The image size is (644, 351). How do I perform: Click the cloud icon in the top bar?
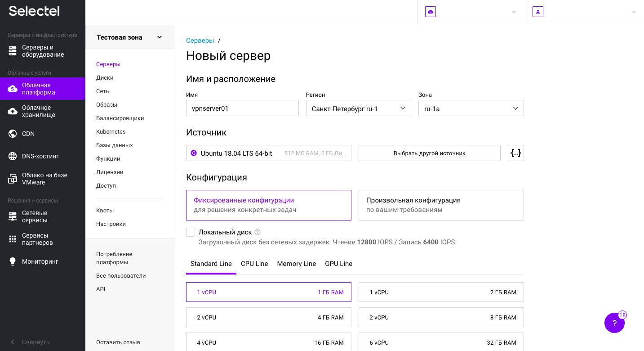pos(430,11)
